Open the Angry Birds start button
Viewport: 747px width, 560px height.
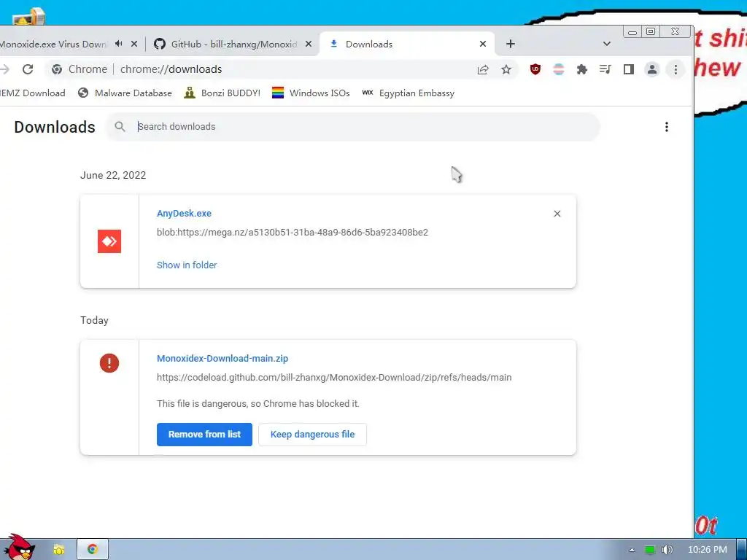click(18, 548)
